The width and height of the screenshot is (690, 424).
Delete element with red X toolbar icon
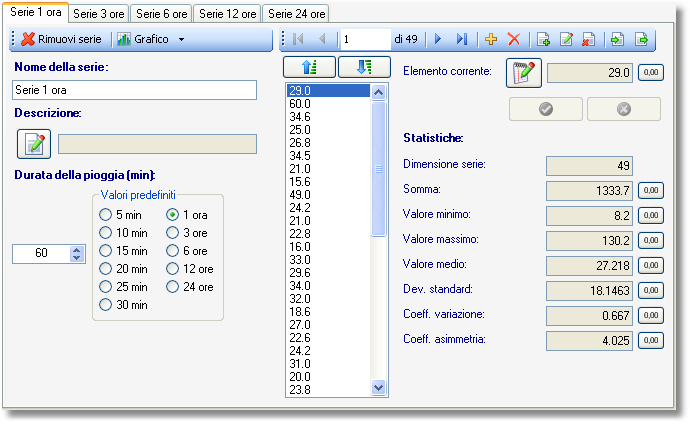tap(514, 39)
